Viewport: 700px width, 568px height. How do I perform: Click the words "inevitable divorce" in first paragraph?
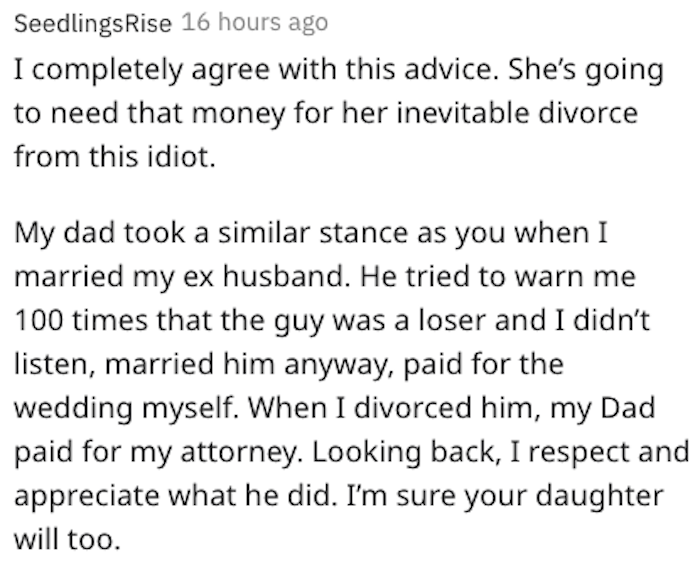(517, 113)
